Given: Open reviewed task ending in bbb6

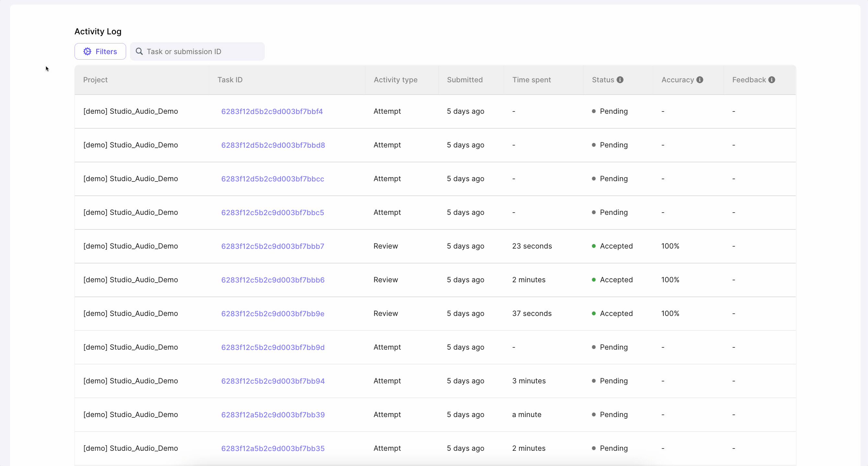Looking at the screenshot, I should pos(273,280).
